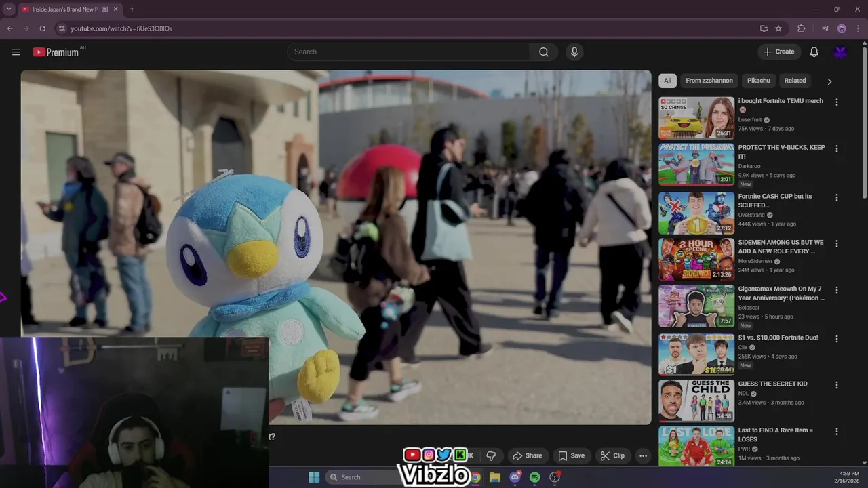This screenshot has height=488, width=868.
Task: Open File Explorer from the taskbar
Action: tap(495, 477)
